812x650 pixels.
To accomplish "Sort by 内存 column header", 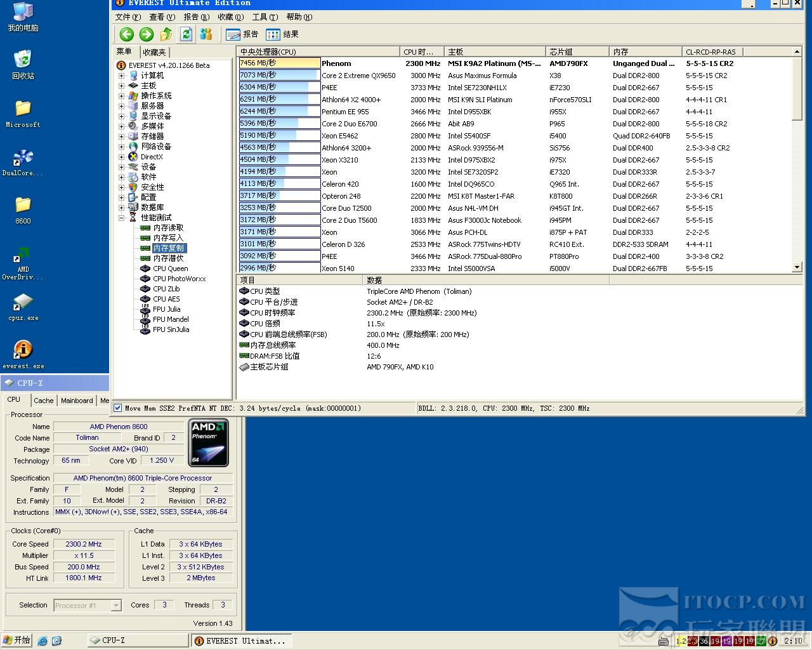I will [645, 51].
